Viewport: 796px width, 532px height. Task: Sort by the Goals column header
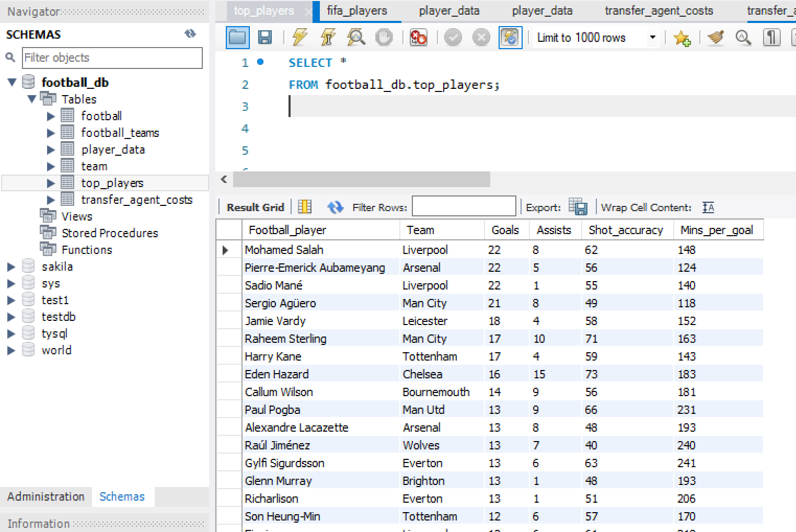[505, 230]
